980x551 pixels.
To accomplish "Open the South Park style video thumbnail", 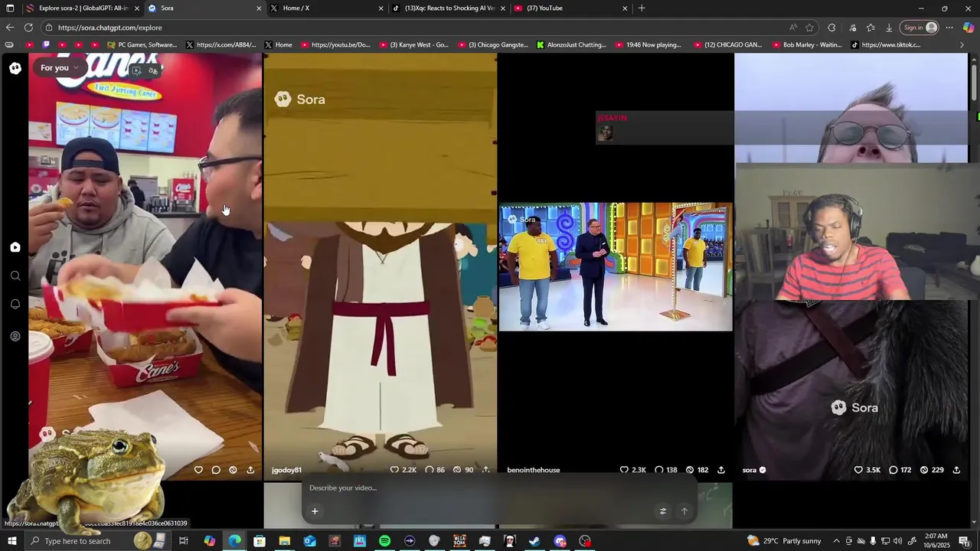I will pyautogui.click(x=381, y=266).
